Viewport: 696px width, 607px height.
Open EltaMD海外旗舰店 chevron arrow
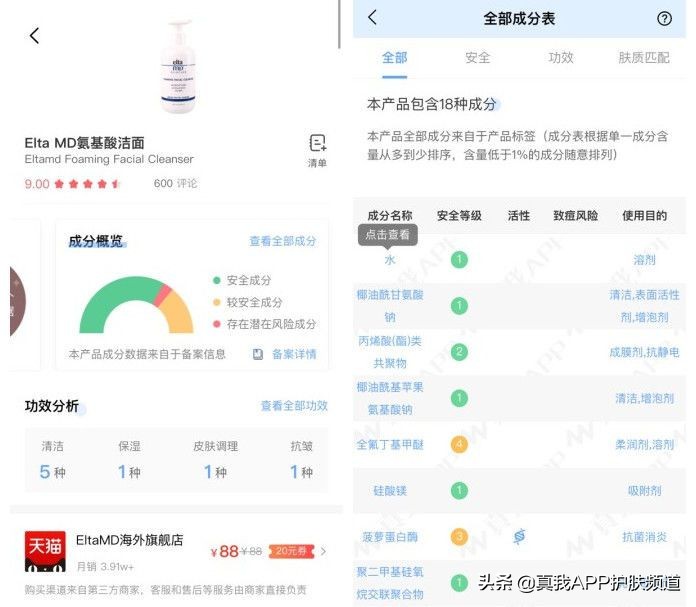(x=324, y=551)
